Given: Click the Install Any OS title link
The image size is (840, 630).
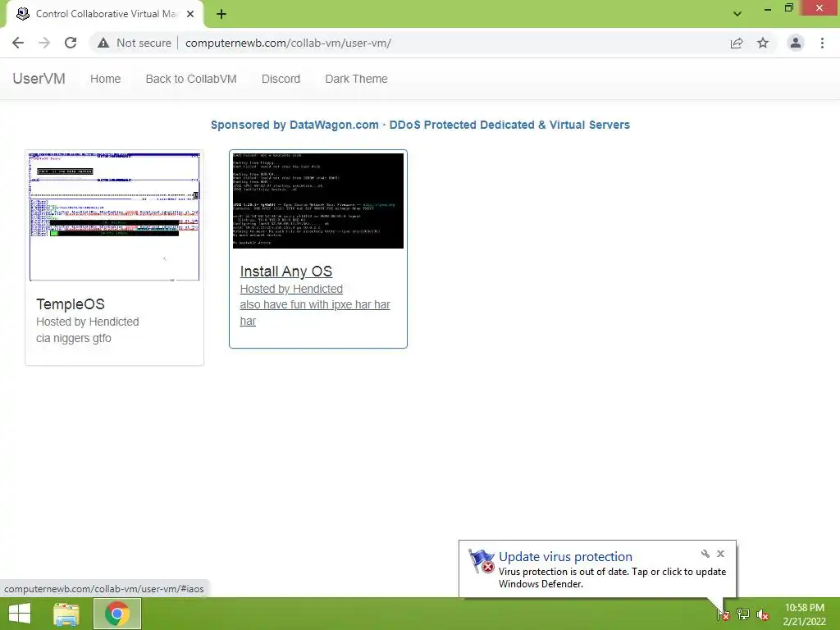Looking at the screenshot, I should pyautogui.click(x=286, y=272).
